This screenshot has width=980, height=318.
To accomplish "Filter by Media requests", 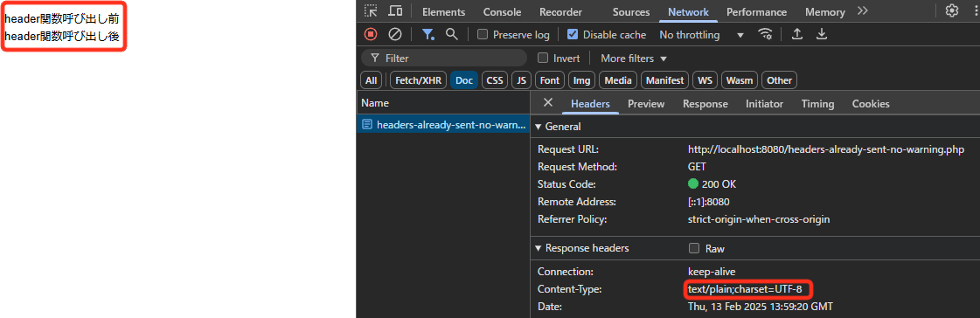I will click(617, 80).
